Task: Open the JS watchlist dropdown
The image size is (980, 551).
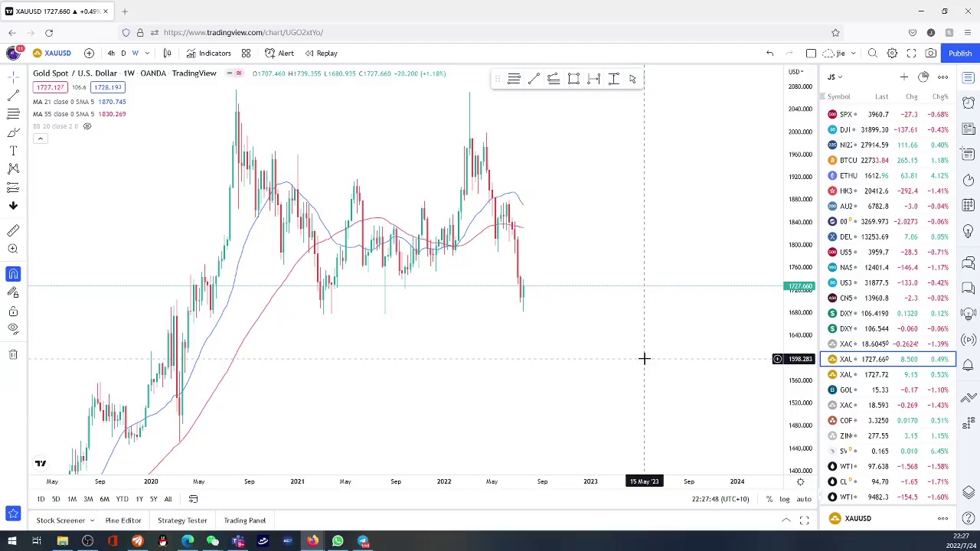Action: click(835, 77)
